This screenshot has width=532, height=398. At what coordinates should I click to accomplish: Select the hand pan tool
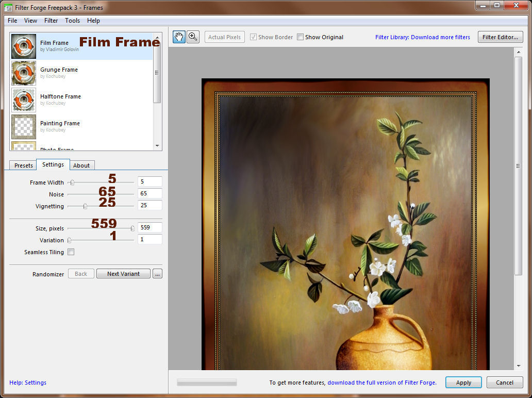179,37
